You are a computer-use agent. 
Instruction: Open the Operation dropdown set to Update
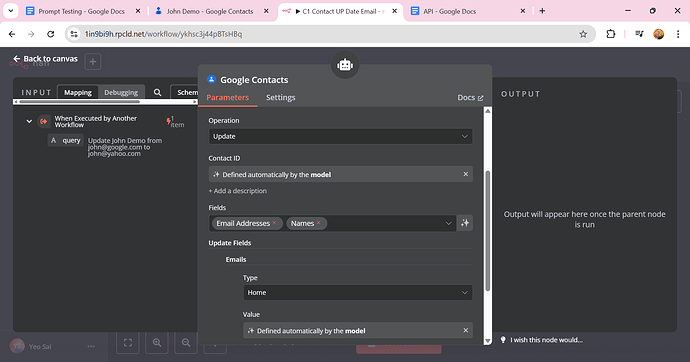[x=341, y=136]
